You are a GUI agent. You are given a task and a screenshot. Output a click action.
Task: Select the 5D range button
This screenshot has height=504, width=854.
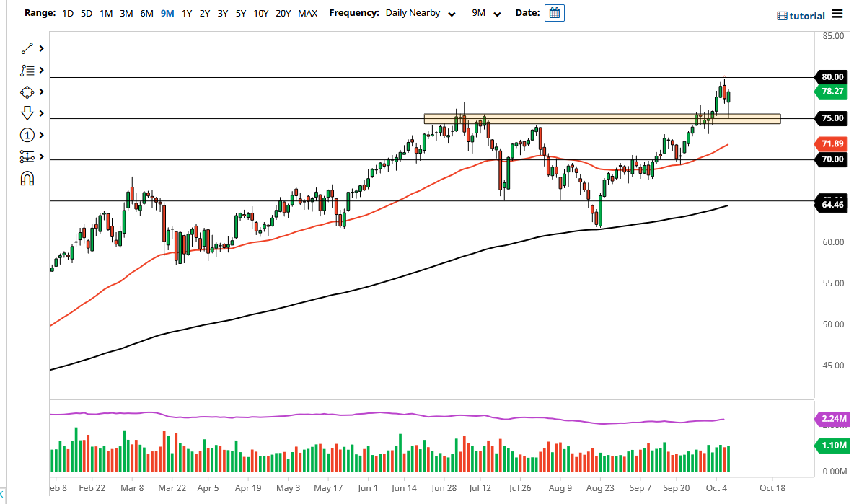point(86,13)
